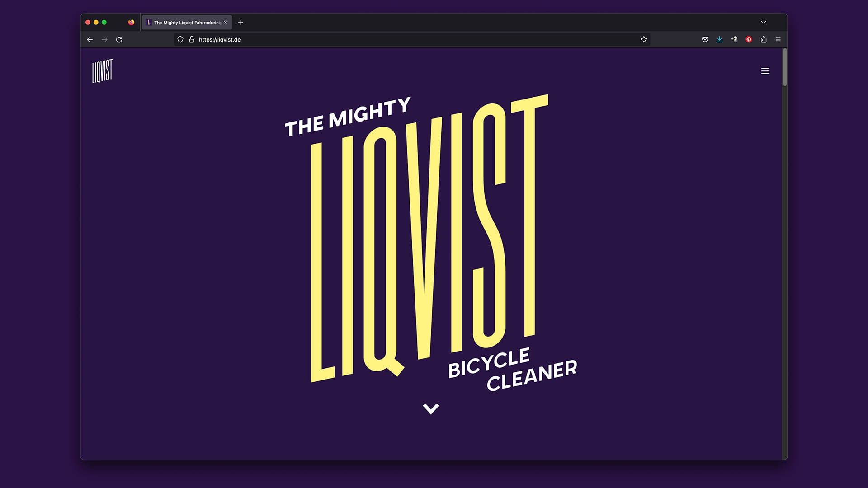
Task: Click the Save to Pocket icon
Action: tap(705, 40)
